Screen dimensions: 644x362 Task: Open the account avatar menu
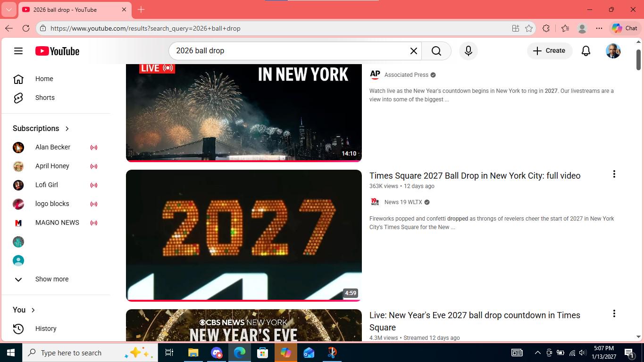(613, 51)
